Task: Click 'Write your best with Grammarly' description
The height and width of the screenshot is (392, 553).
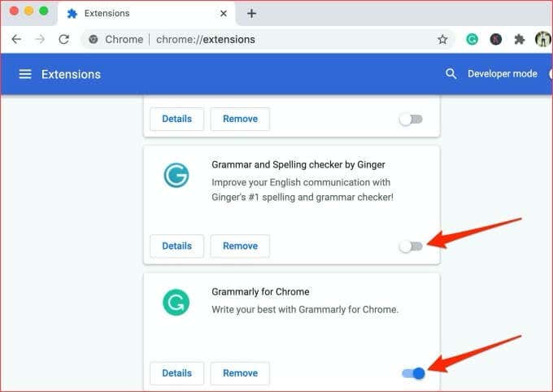Action: coord(305,309)
